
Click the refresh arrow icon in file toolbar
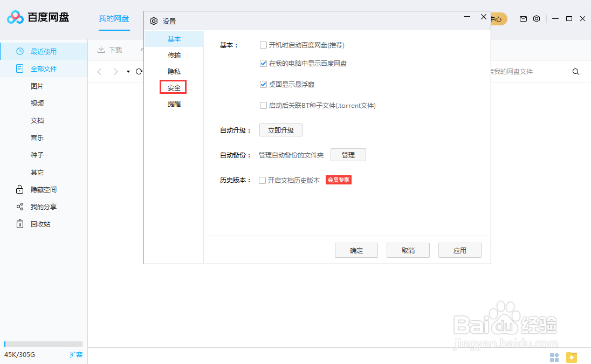[139, 72]
